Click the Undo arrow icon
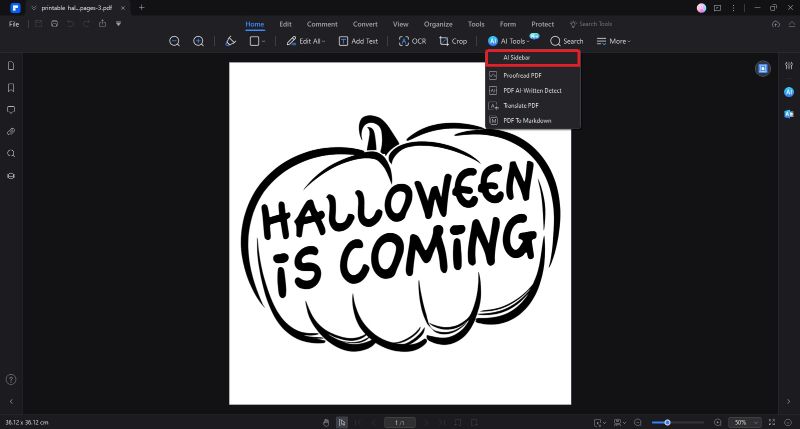800x429 pixels. 70,24
